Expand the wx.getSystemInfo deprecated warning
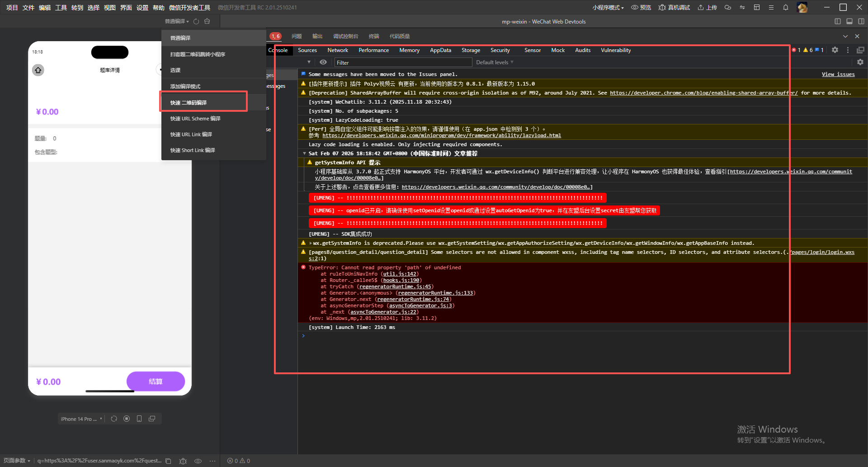This screenshot has width=868, height=467. click(x=311, y=243)
